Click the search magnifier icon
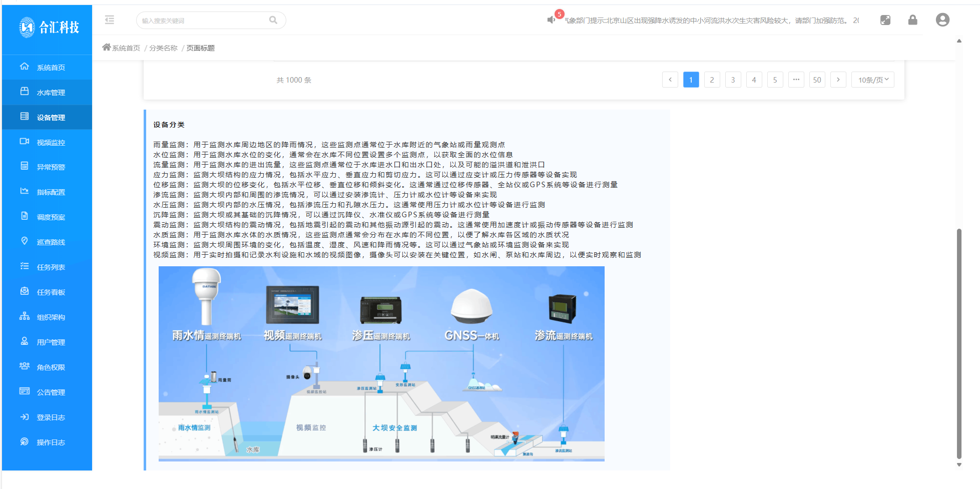 point(273,20)
